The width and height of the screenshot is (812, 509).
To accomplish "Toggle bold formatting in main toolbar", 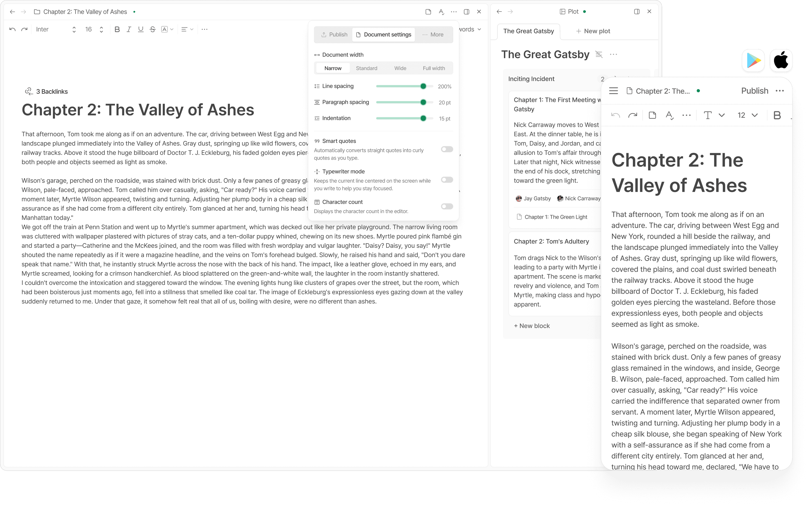I will click(117, 29).
